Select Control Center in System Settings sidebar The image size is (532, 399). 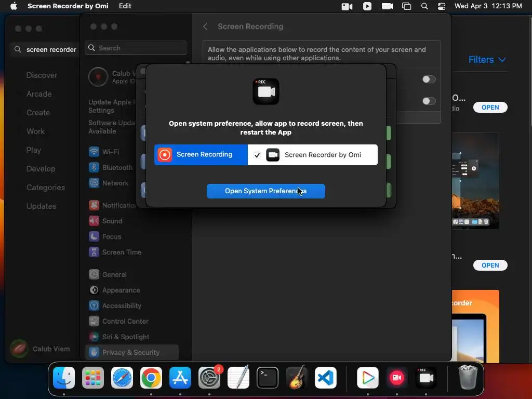click(x=118, y=321)
